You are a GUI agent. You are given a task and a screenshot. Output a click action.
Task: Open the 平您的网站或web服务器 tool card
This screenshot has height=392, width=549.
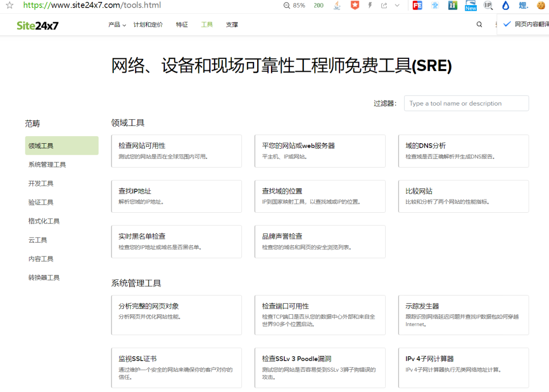click(x=320, y=151)
